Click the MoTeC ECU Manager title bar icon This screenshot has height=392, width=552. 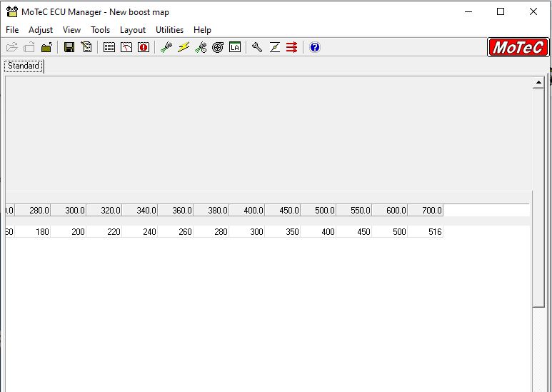pyautogui.click(x=12, y=11)
